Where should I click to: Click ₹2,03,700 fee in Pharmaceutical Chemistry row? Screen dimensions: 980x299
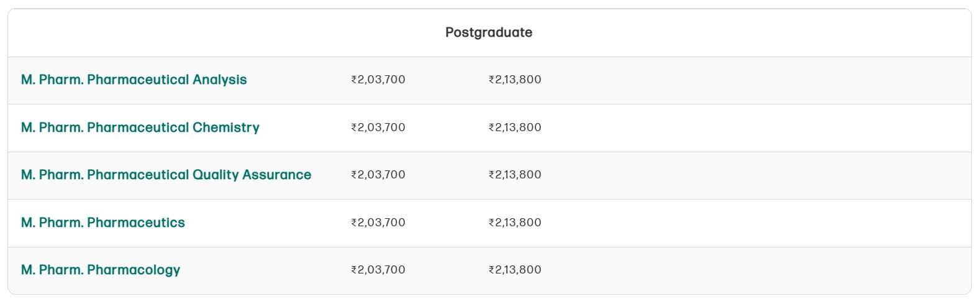(x=378, y=127)
